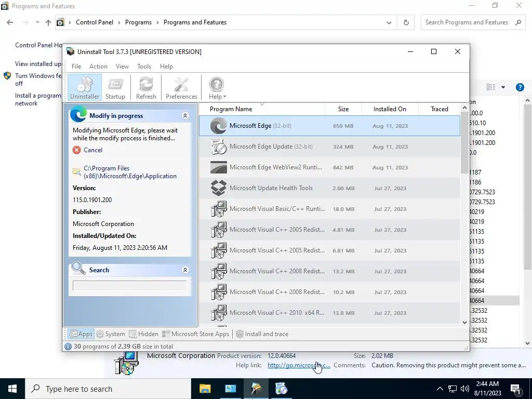
Task: Select Microsoft Edge WebView2 Runtime icon
Action: click(x=219, y=167)
